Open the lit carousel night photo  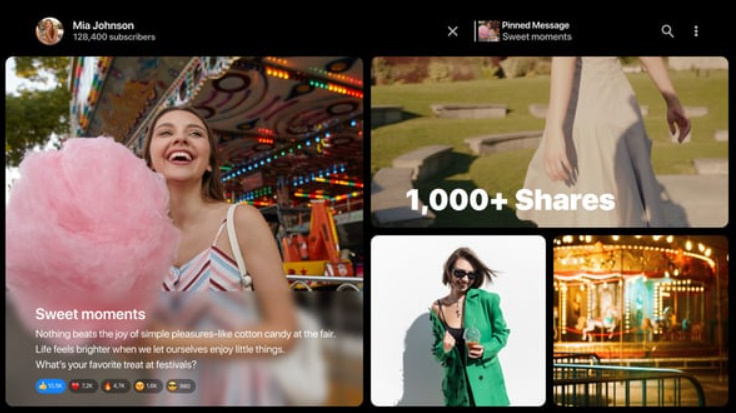click(x=640, y=320)
